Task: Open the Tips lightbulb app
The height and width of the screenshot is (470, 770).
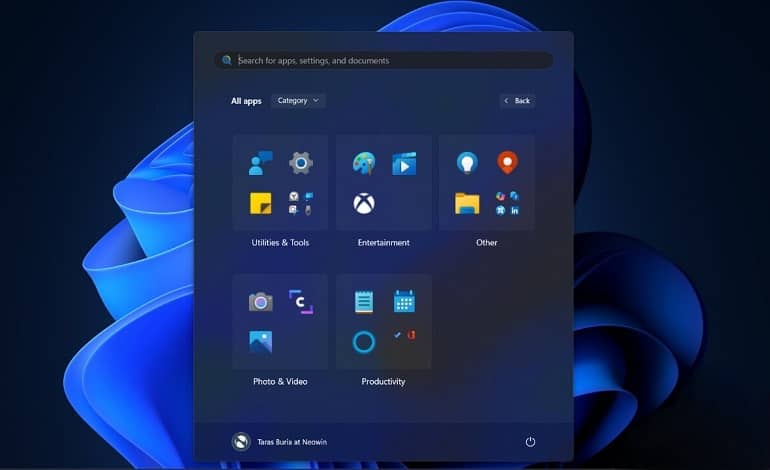Action: 467,163
